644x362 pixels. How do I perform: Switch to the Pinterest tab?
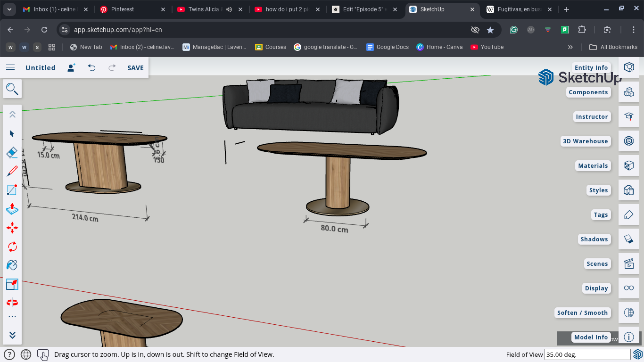point(123,9)
